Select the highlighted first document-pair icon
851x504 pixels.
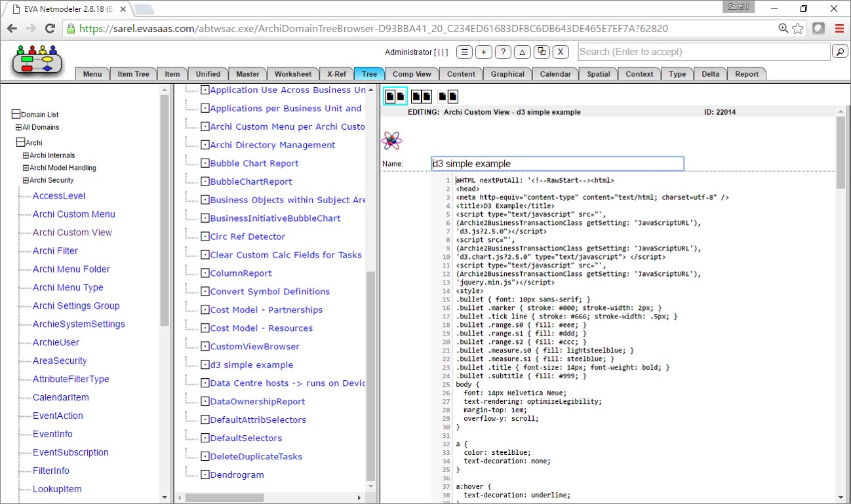pyautogui.click(x=395, y=96)
